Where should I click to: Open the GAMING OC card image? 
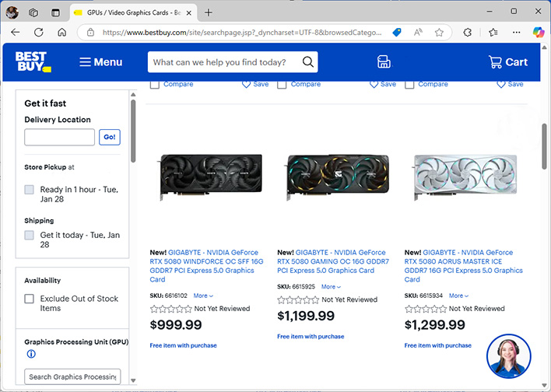point(338,177)
